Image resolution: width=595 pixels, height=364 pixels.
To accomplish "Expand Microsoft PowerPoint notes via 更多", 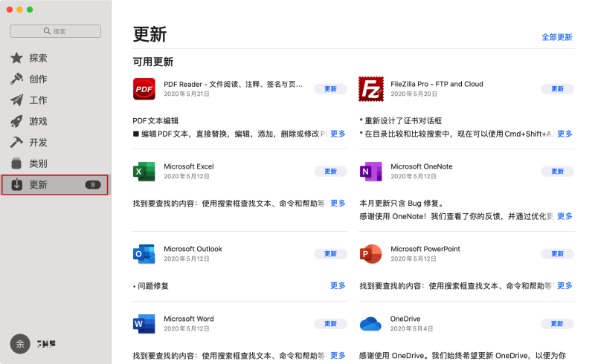I will (x=565, y=285).
